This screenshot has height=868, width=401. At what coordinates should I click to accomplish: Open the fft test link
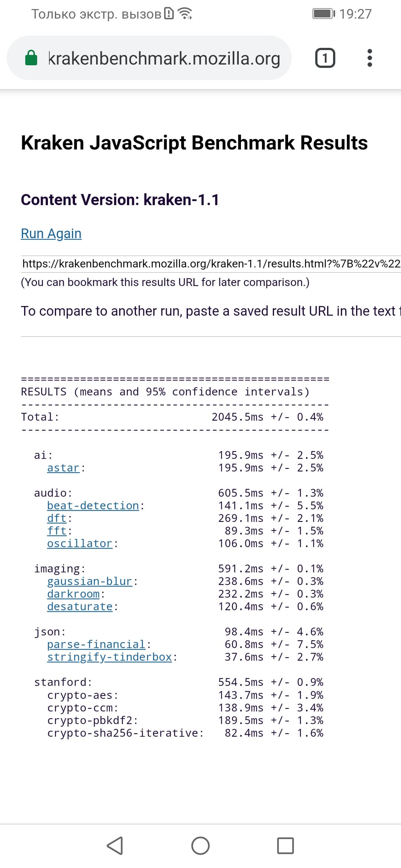pyautogui.click(x=57, y=531)
